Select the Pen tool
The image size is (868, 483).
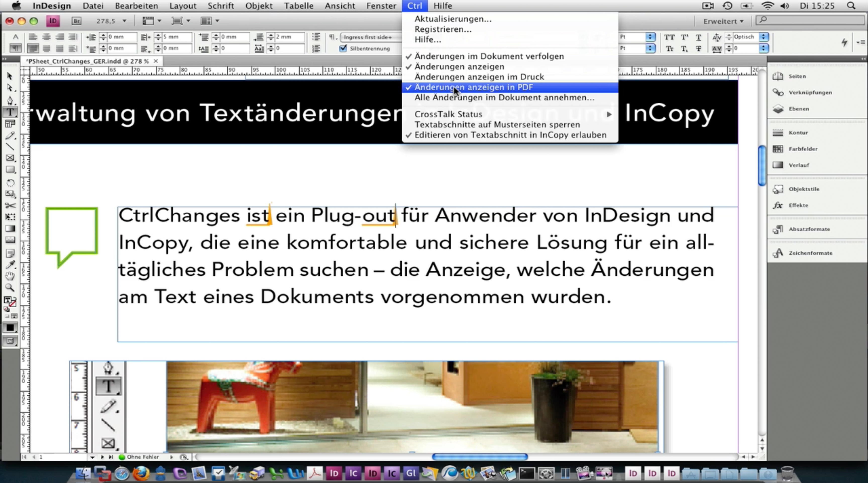point(10,100)
